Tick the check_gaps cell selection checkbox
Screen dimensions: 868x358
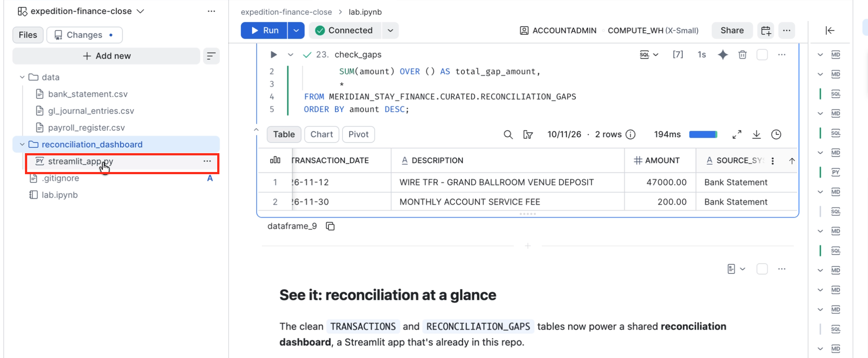pyautogui.click(x=762, y=55)
